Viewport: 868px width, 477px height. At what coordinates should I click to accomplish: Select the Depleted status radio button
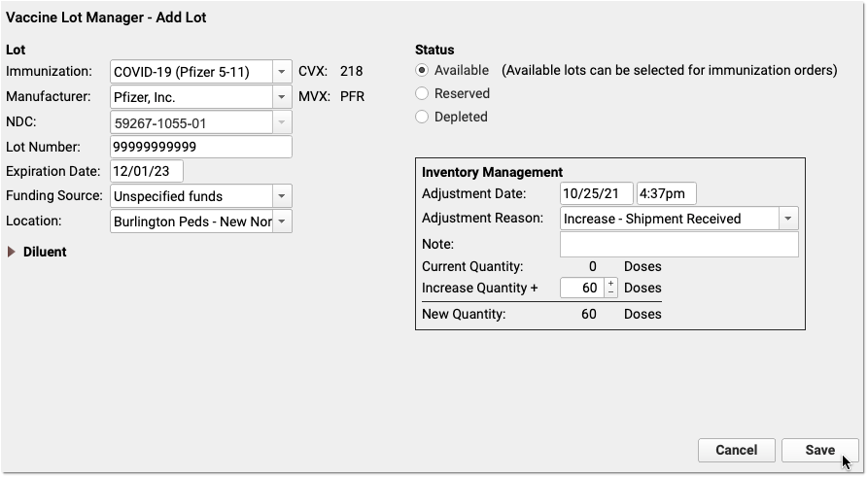(422, 117)
